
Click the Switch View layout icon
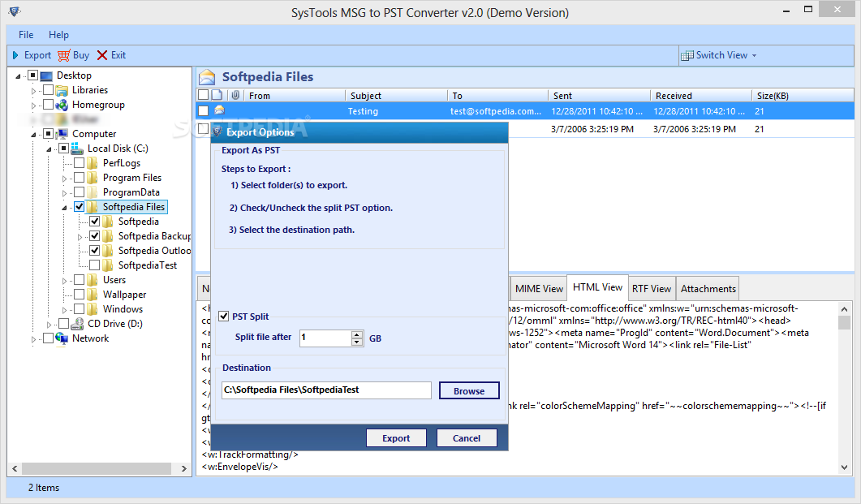(x=687, y=55)
